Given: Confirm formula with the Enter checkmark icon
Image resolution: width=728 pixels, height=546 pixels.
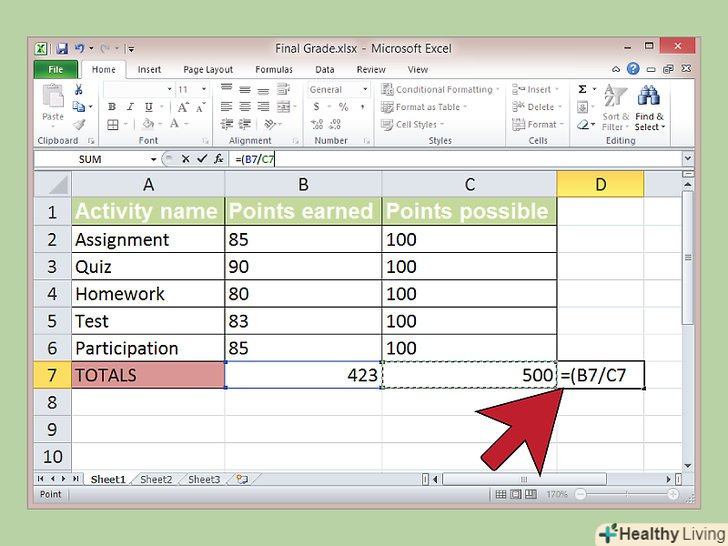Looking at the screenshot, I should [x=202, y=159].
